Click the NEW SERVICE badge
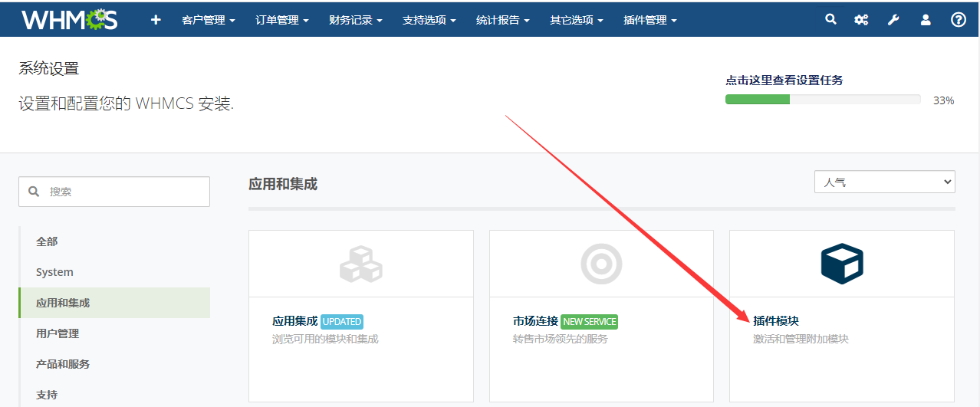This screenshot has width=980, height=407. coord(589,322)
